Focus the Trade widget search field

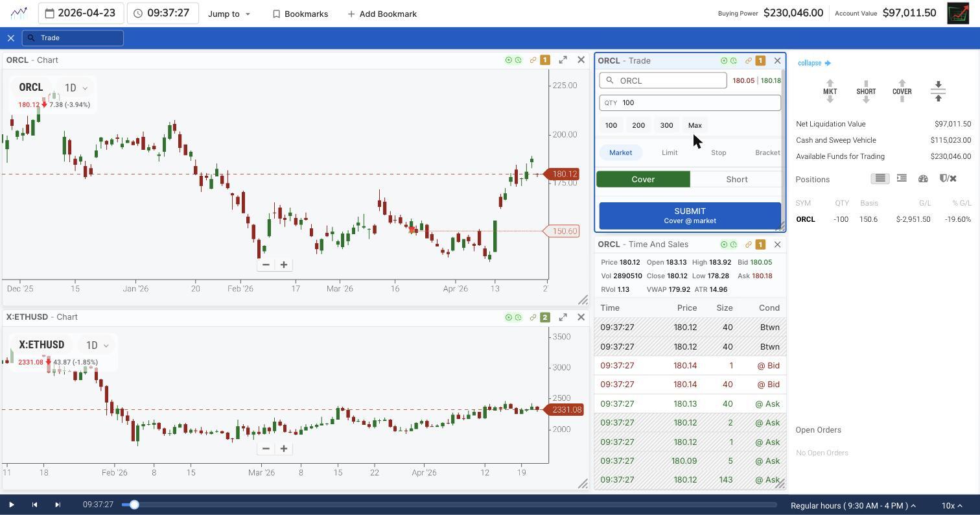[x=73, y=38]
